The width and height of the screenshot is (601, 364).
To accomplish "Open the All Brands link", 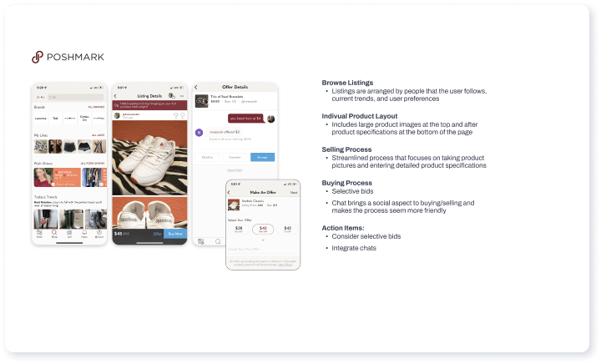I will [x=96, y=108].
